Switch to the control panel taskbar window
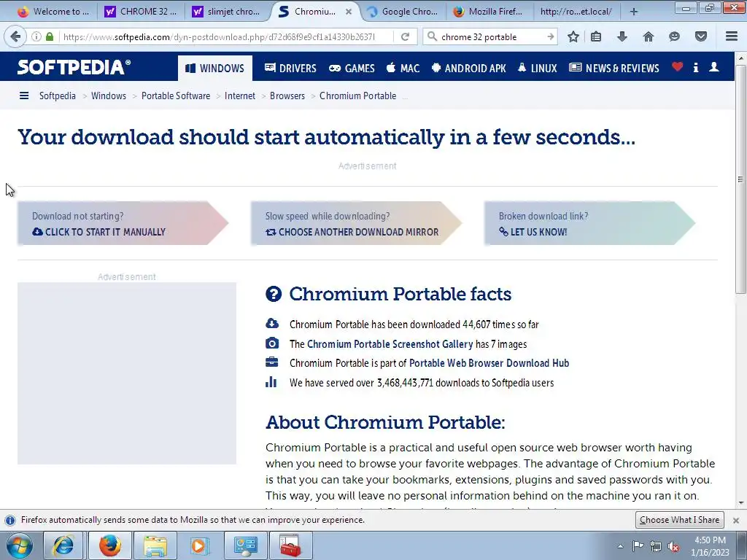 point(245,545)
